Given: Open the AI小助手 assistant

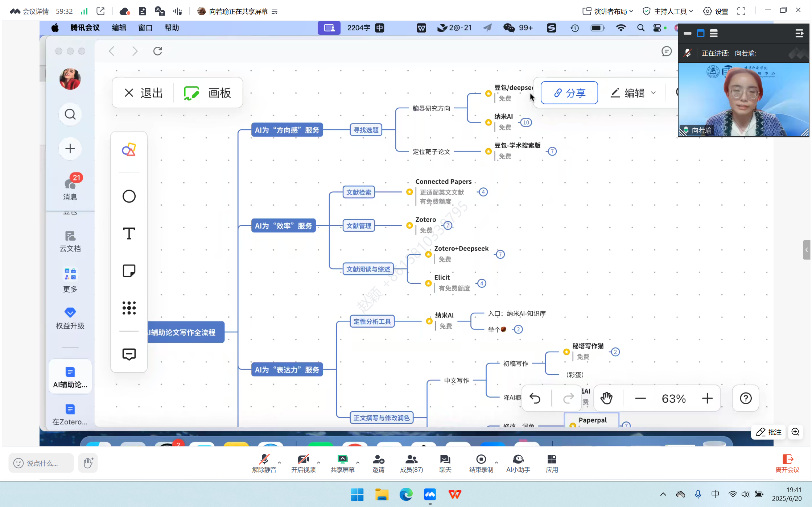Looking at the screenshot, I should point(518,464).
